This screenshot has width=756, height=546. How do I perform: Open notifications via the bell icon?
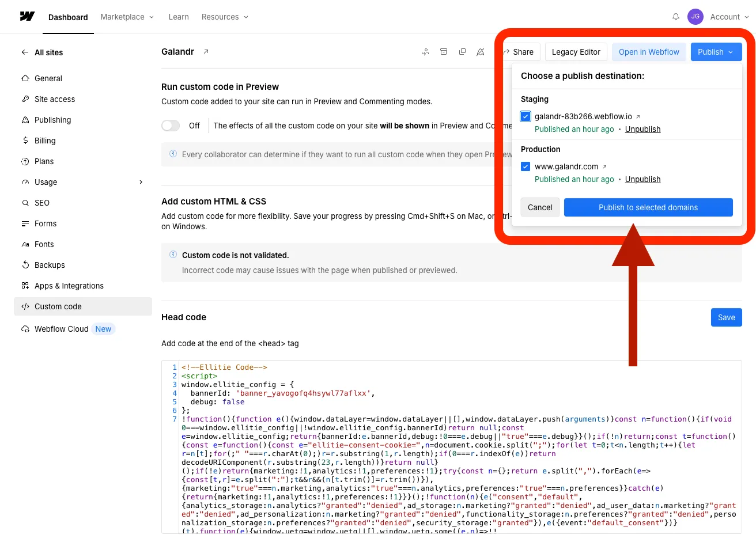[x=675, y=17]
